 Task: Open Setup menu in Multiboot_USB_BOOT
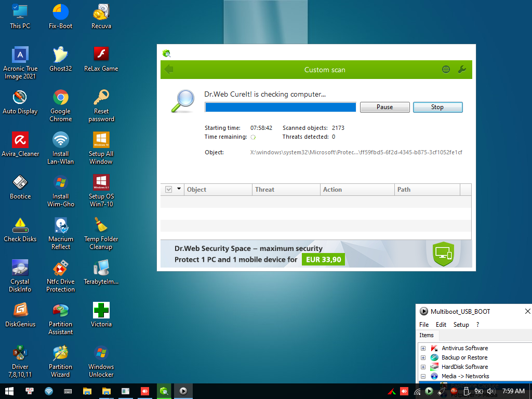click(461, 325)
